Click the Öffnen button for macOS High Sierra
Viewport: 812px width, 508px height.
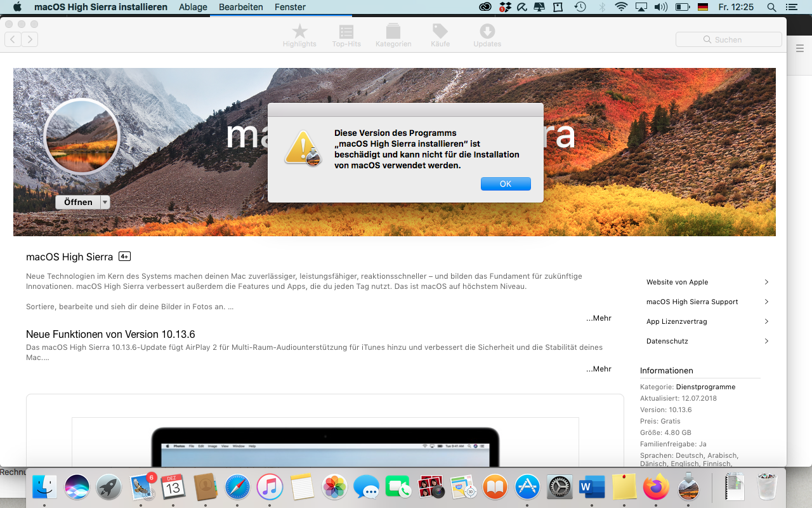[78, 202]
